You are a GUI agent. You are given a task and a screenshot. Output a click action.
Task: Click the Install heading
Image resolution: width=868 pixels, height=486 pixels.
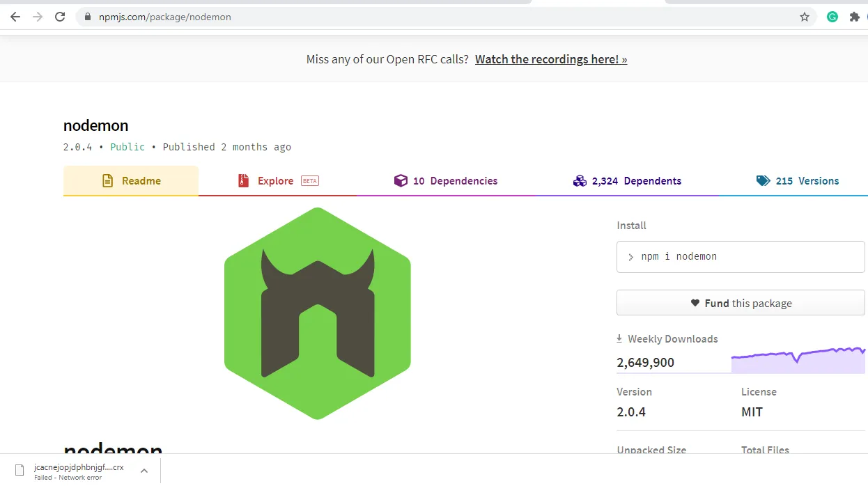point(632,226)
